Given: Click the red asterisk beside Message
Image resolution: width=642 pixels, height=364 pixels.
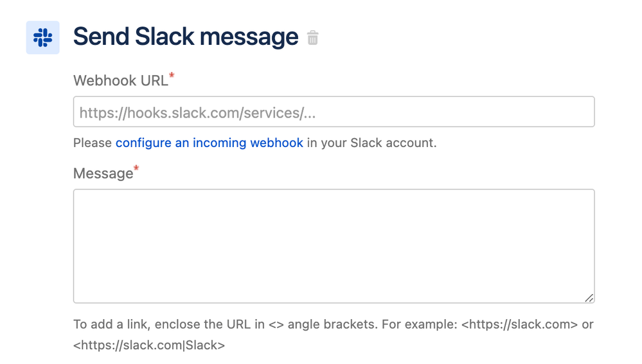Looking at the screenshot, I should click(136, 168).
